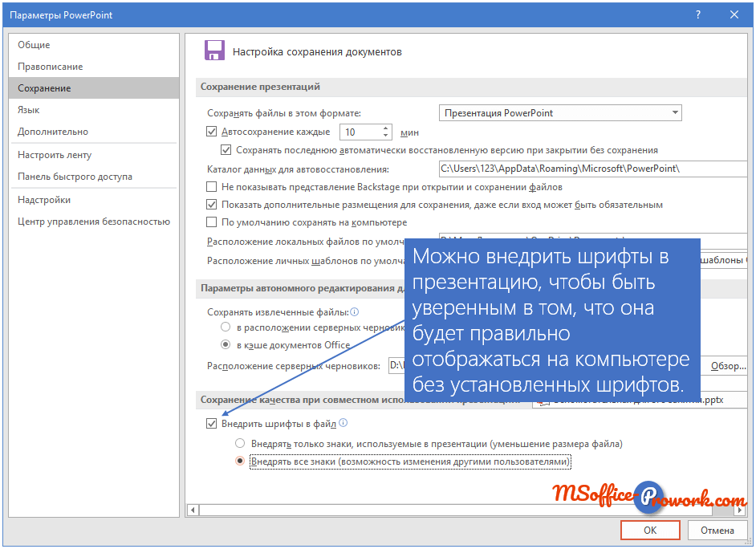Enable Не показывать представление Backstage checkbox
Screen dimensions: 756x549
(211, 186)
